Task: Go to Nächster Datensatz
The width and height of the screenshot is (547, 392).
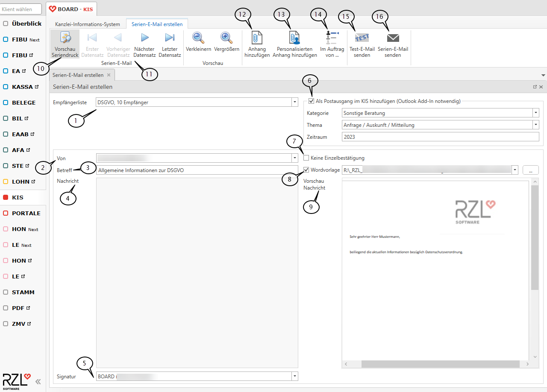Action: (x=144, y=38)
